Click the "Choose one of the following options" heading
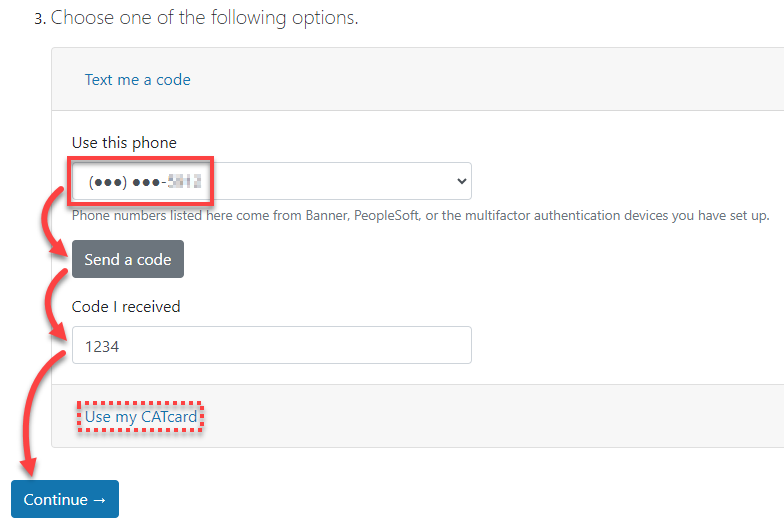The image size is (784, 528). pyautogui.click(x=204, y=18)
